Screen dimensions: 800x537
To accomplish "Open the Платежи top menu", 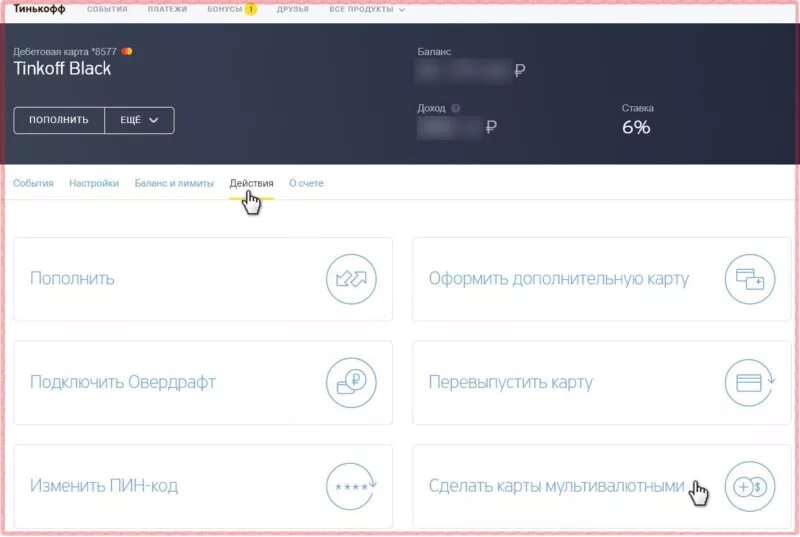I will pyautogui.click(x=167, y=9).
